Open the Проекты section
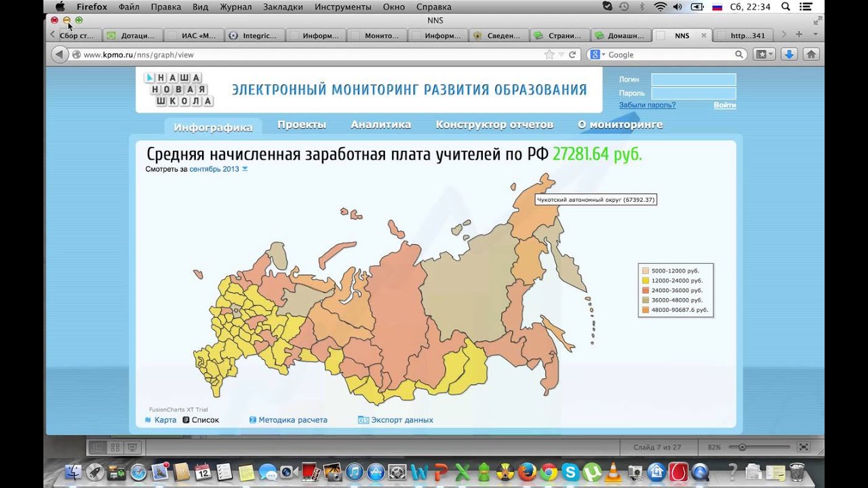The width and height of the screenshot is (868, 488). (302, 125)
